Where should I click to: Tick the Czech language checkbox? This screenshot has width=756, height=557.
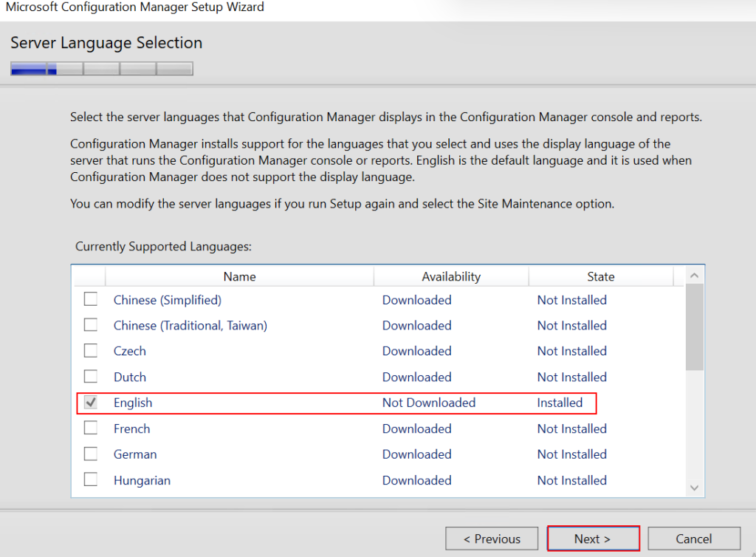tap(90, 351)
